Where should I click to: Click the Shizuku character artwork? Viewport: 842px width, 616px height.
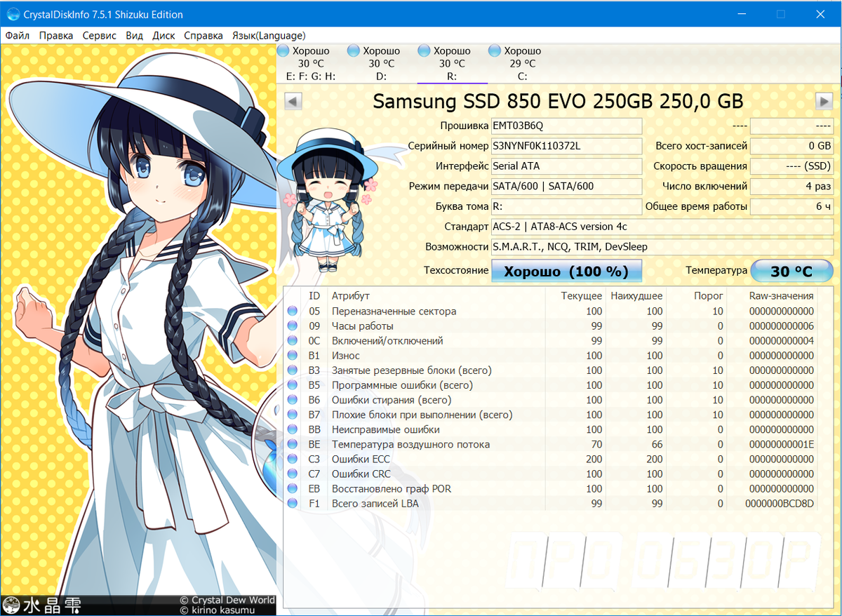point(138,330)
